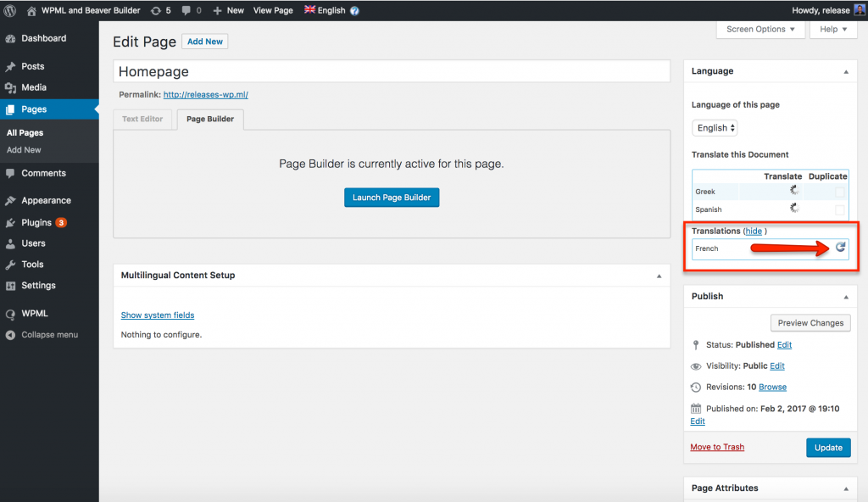Click the Revisions history icon
This screenshot has height=502, width=868.
696,388
